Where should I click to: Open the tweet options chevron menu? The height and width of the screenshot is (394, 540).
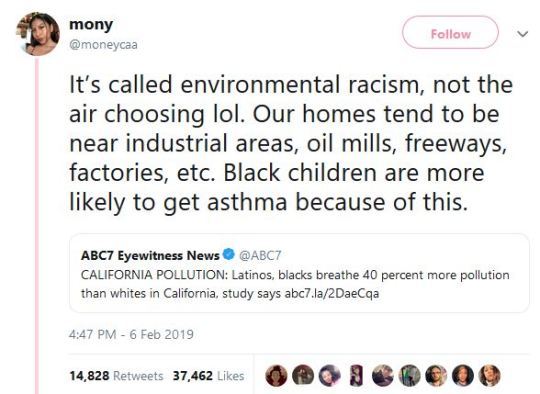(x=522, y=34)
